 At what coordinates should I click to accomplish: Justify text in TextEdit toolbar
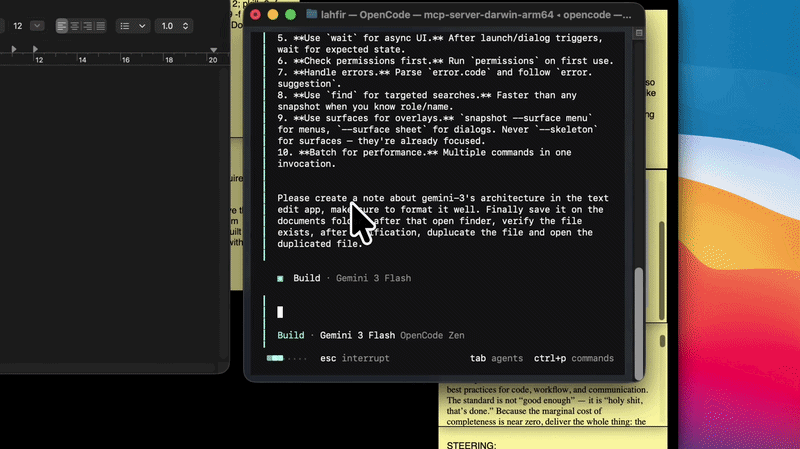[101, 26]
